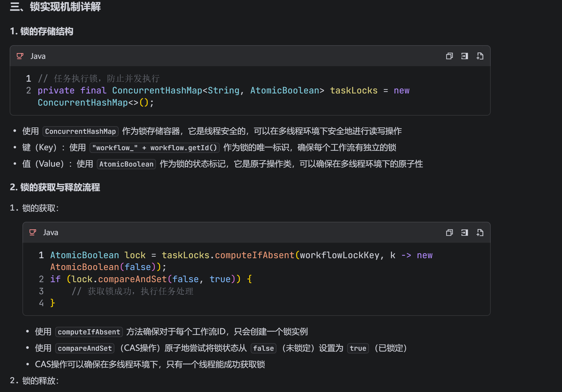
Task: Click the heading 三、锁实现机制详解
Action: point(55,6)
